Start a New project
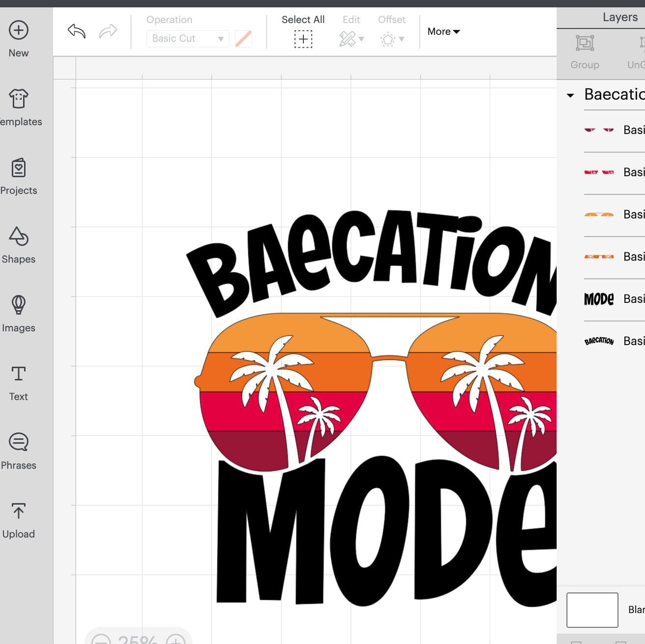645x644 pixels. [18, 38]
